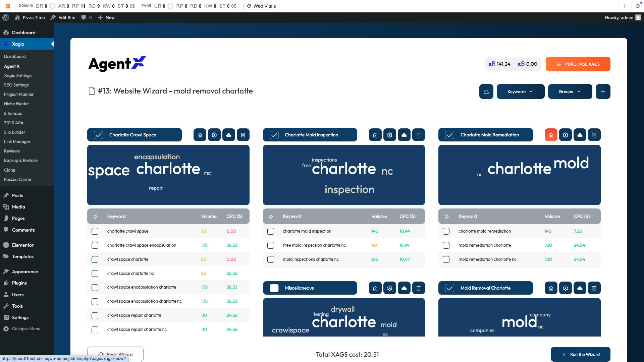The width and height of the screenshot is (644, 362).
Task: Click Howdy, admin profile link
Action: [623, 17]
